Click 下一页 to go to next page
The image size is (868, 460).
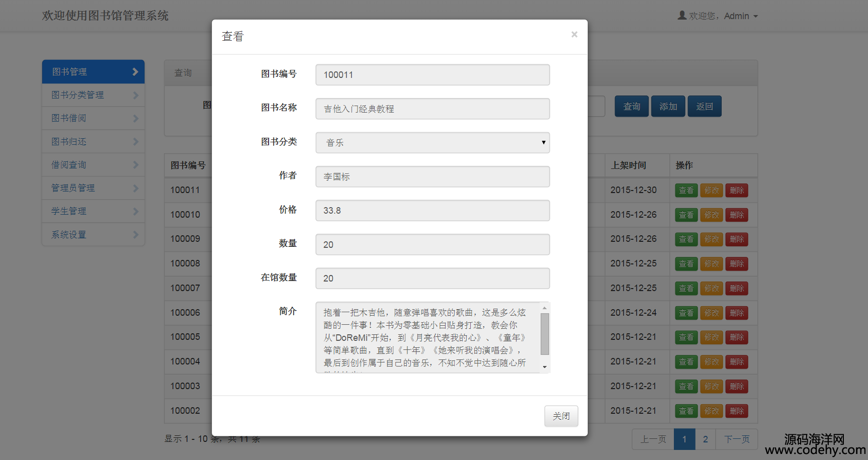(x=737, y=439)
